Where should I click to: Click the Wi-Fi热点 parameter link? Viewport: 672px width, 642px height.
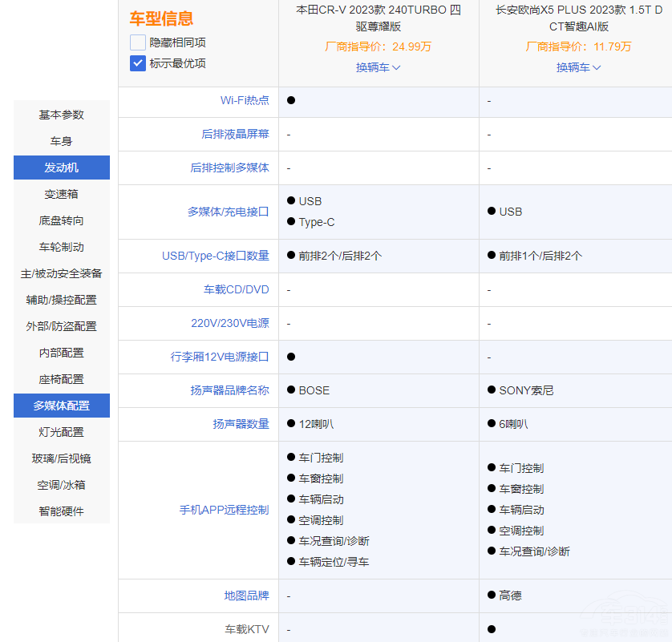pos(245,100)
